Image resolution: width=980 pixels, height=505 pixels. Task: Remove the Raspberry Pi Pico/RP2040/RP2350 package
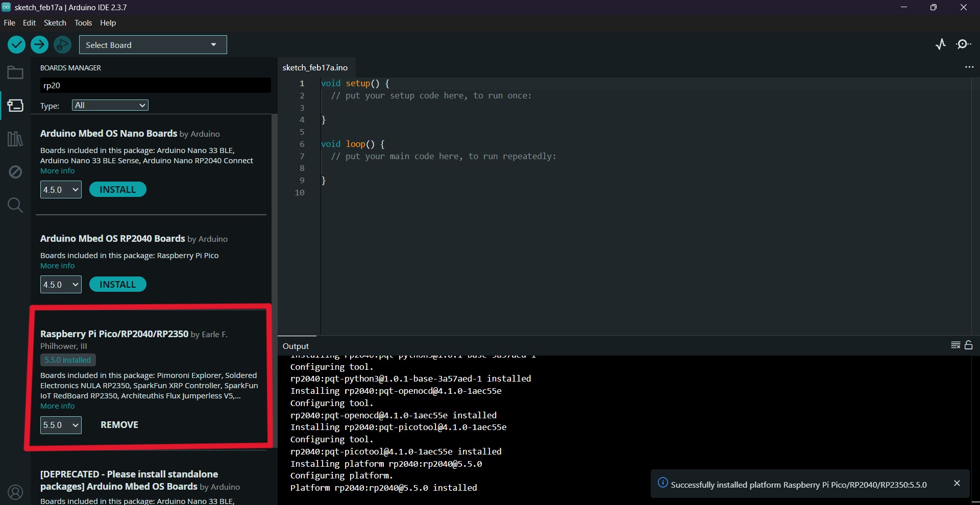[119, 425]
